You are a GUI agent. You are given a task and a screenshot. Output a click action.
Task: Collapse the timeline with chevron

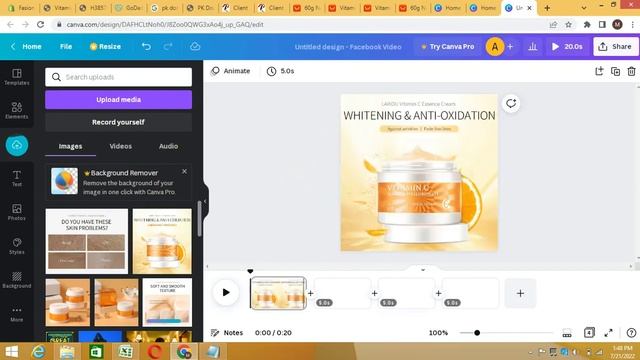tap(423, 270)
